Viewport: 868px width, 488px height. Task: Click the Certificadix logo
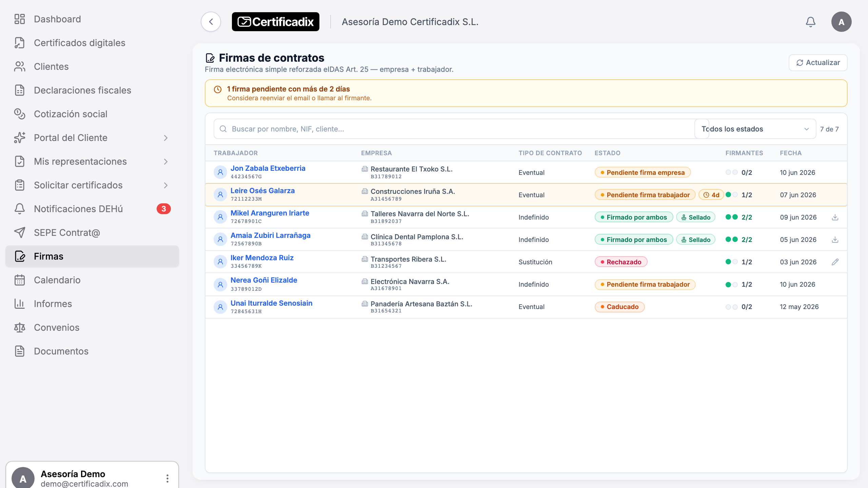[276, 22]
